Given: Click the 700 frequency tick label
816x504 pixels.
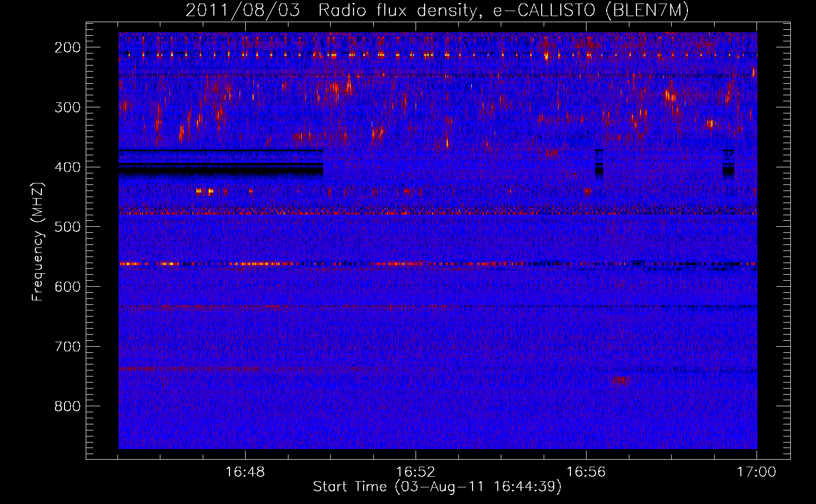Looking at the screenshot, I should tap(68, 347).
